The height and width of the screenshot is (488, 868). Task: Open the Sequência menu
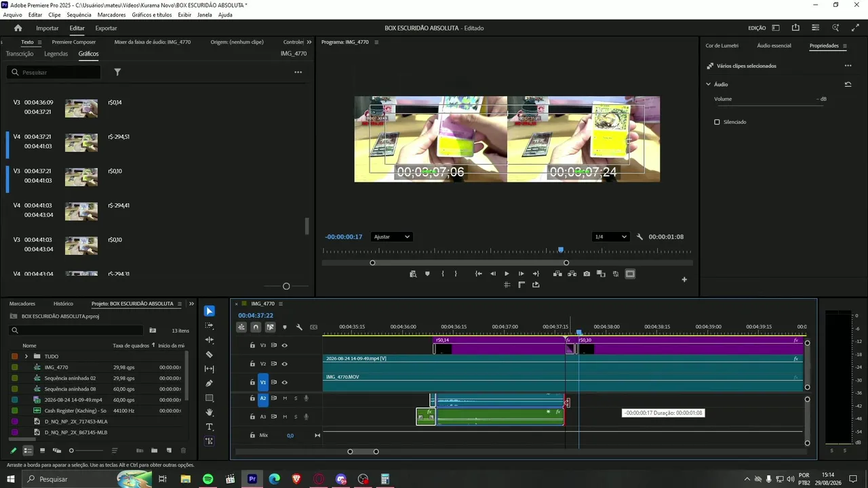[x=79, y=15]
